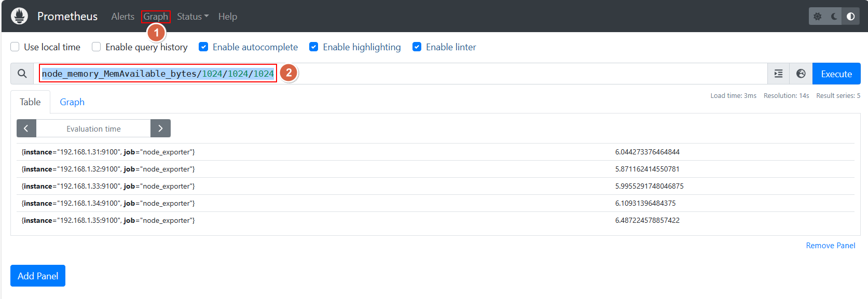
Task: Disable the Enable autocomplete checkbox
Action: point(203,47)
